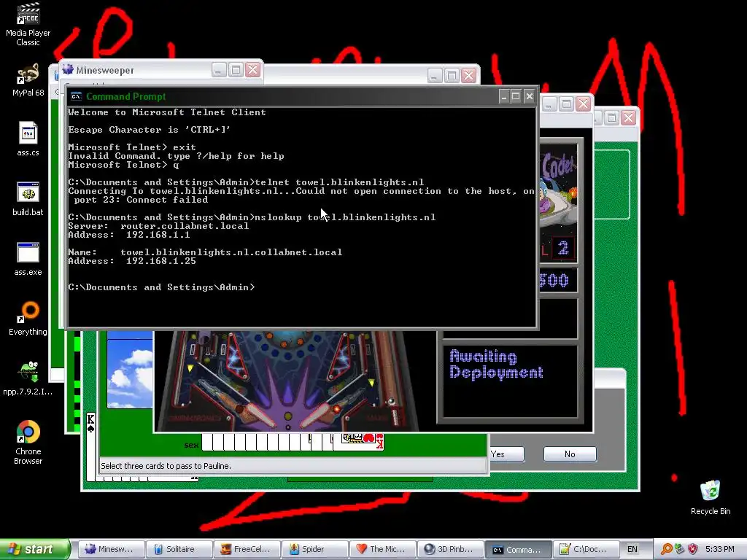747x560 pixels.
Task: Open Media Player Classic desktop icon
Action: pos(28,24)
